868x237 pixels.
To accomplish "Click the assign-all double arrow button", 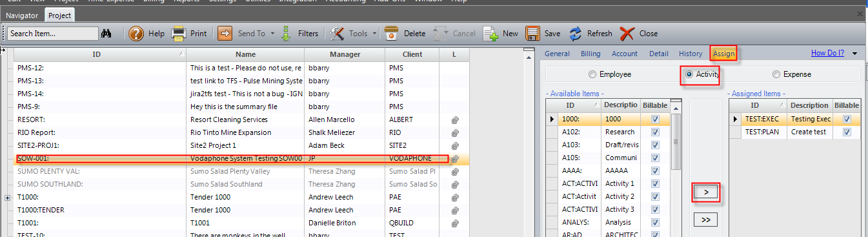I will pyautogui.click(x=705, y=220).
